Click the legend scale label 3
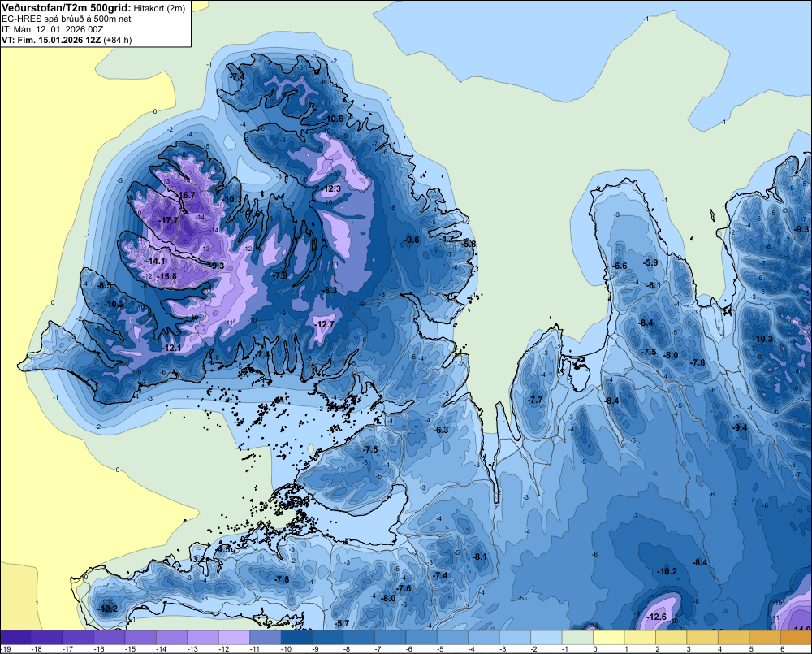The width and height of the screenshot is (812, 654). (689, 649)
